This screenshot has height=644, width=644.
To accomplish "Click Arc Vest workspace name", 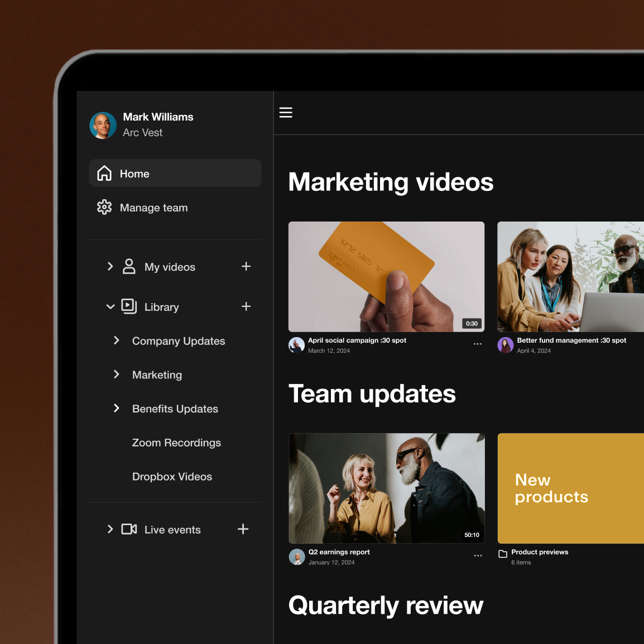I will (x=142, y=133).
